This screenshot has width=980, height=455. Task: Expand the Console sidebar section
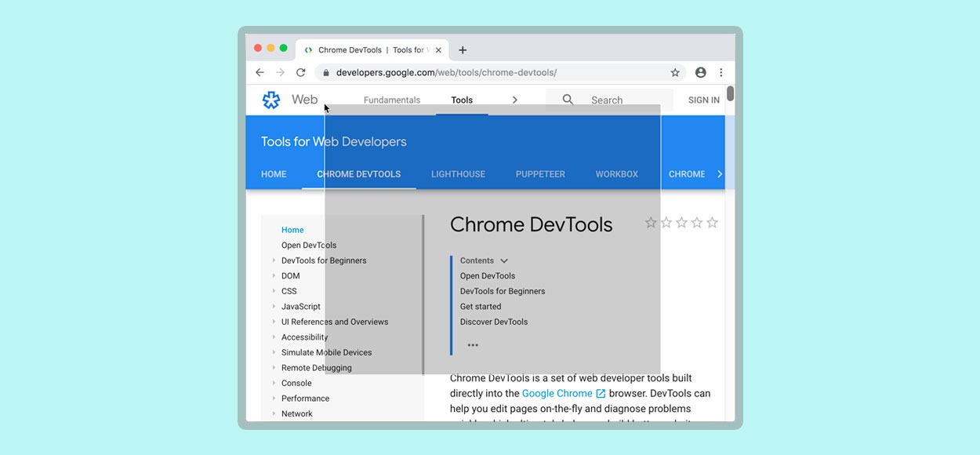point(274,383)
